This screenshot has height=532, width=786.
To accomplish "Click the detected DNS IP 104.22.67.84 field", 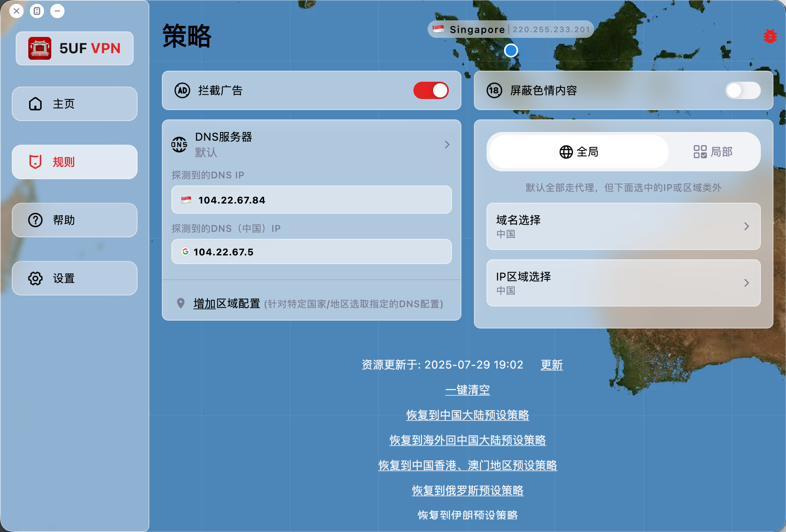I will [x=311, y=200].
